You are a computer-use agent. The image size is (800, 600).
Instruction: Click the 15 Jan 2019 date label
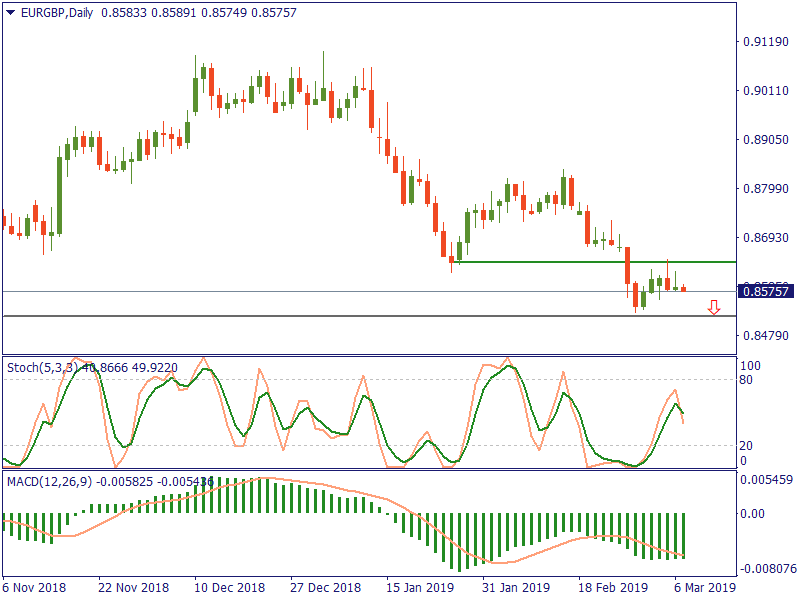419,588
